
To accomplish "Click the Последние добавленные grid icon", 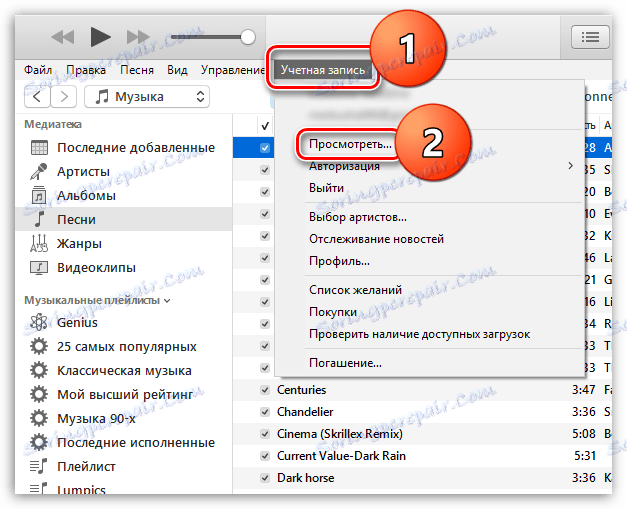I will point(39,148).
